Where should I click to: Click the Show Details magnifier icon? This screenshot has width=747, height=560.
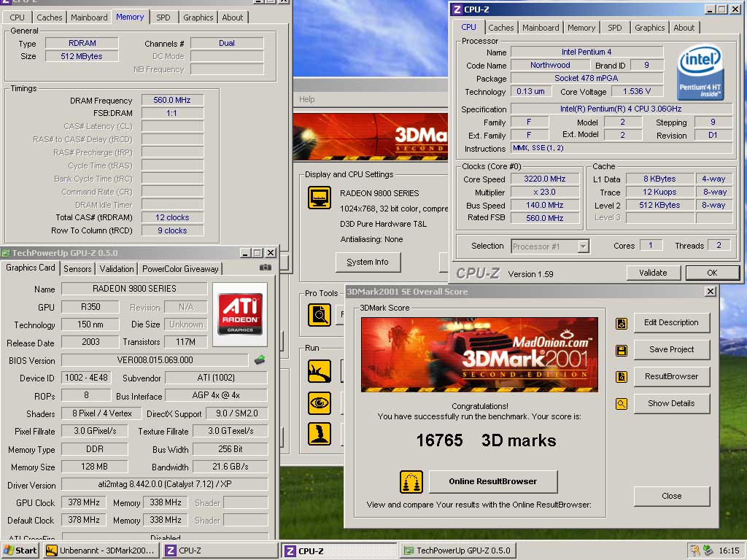tap(622, 404)
